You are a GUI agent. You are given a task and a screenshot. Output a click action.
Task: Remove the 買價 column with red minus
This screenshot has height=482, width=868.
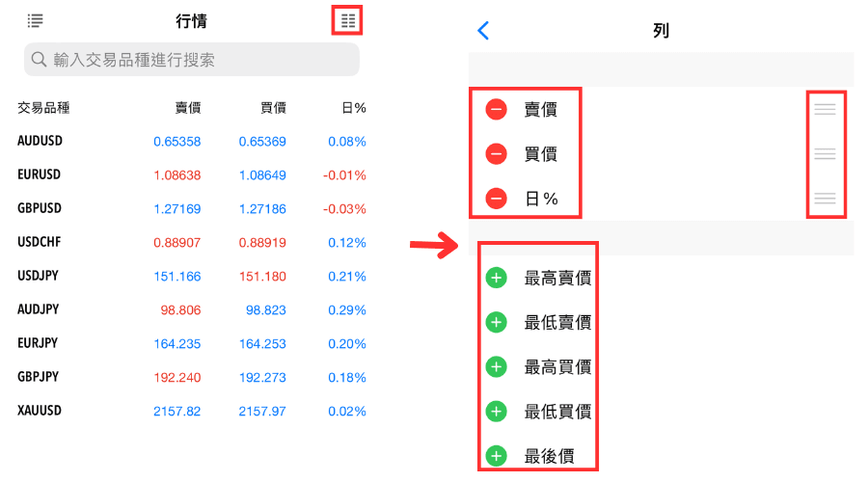point(496,154)
